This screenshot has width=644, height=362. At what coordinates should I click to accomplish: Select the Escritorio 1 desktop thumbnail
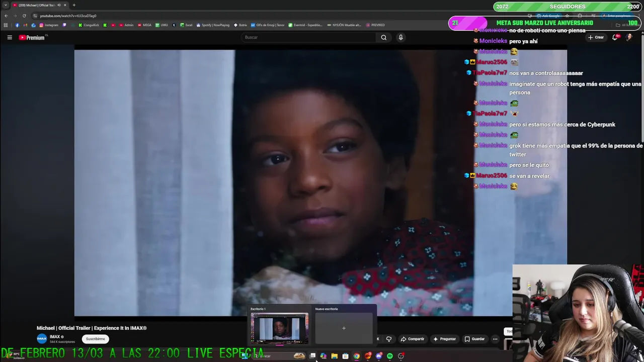coord(279,328)
